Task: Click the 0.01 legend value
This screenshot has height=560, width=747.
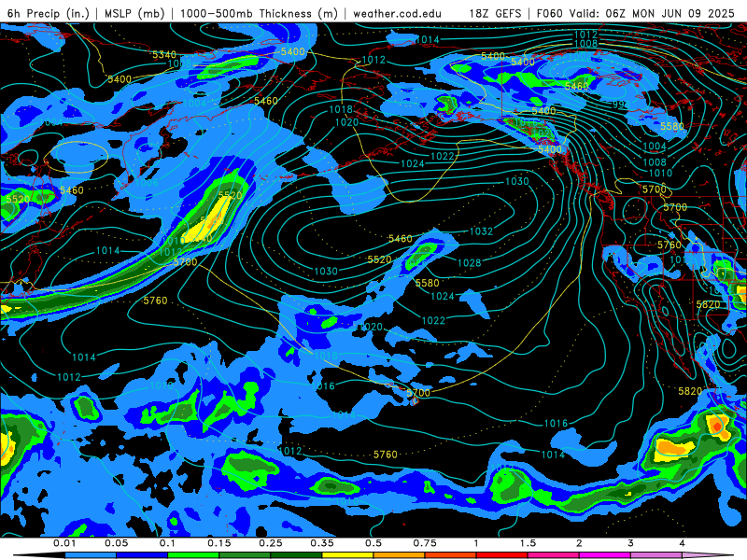Action: click(64, 543)
